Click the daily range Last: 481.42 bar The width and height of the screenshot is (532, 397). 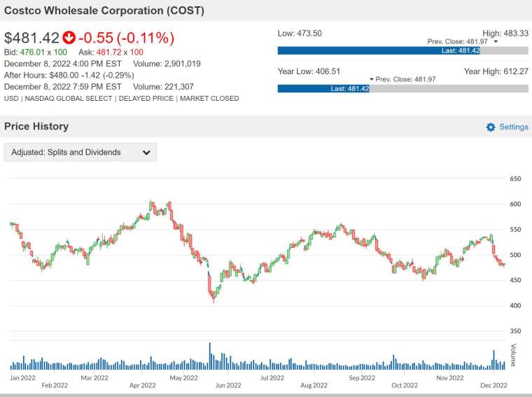click(x=379, y=51)
